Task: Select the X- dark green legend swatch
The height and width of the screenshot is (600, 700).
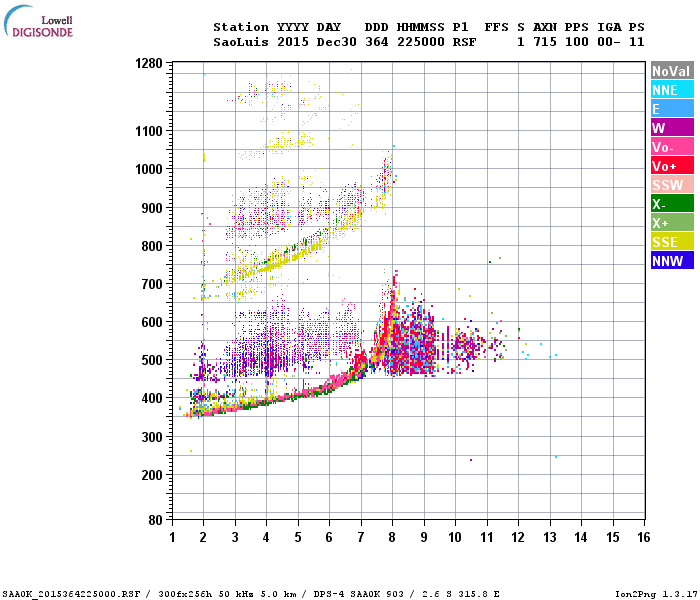Action: tap(672, 204)
